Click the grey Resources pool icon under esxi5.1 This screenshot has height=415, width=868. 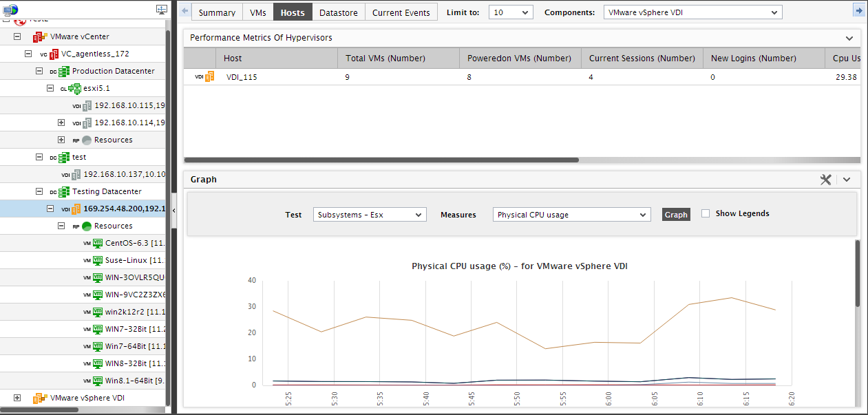click(x=87, y=140)
